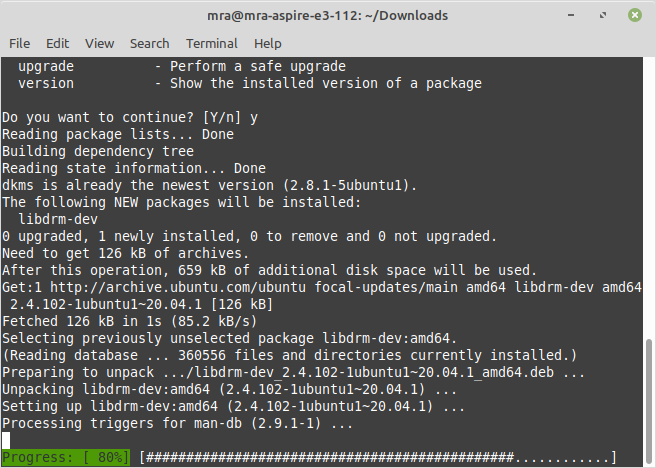Image resolution: width=656 pixels, height=468 pixels.
Task: Click the white terminal cursor block
Action: click(6, 440)
